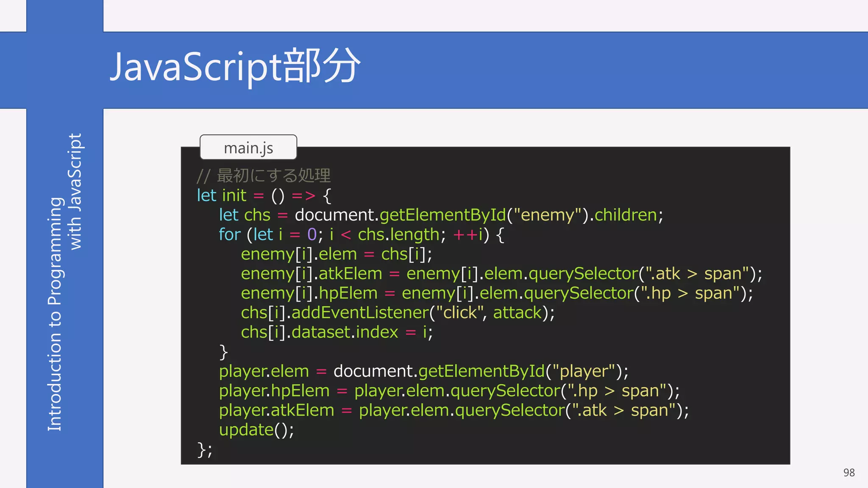Click the enemy[i].atkElem assignment line
Image resolution: width=868 pixels, height=488 pixels.
pos(501,274)
